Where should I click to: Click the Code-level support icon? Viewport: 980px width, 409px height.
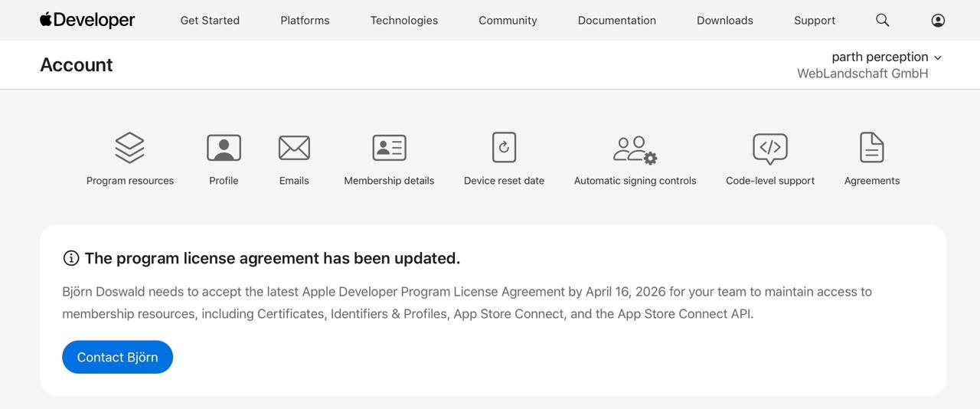click(769, 148)
